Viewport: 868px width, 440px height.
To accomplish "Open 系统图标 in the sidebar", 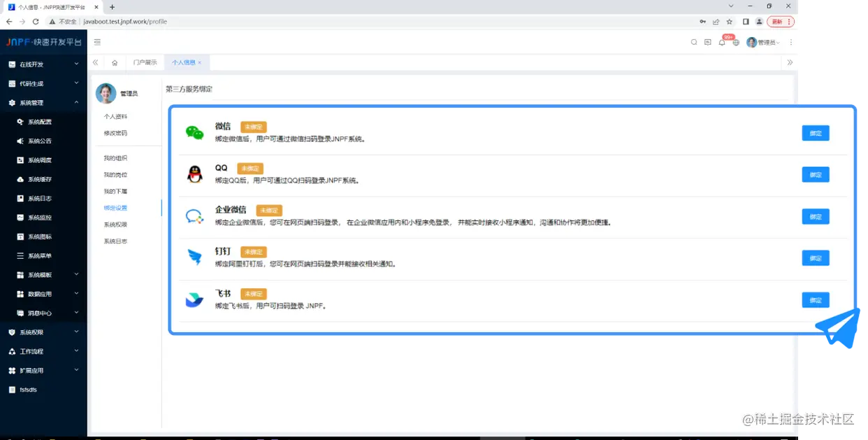I will pos(39,236).
